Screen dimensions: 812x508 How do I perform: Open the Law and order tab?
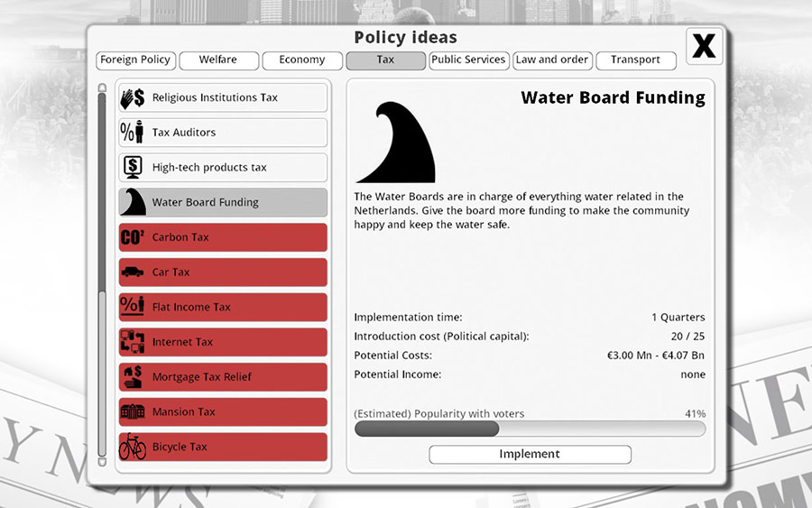pos(552,60)
